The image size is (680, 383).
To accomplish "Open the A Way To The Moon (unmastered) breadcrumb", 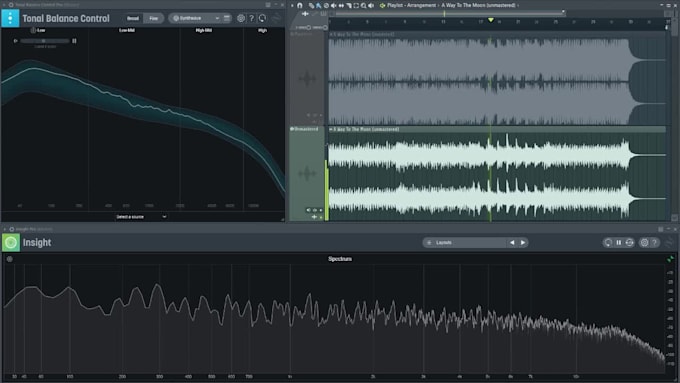I will coord(479,5).
